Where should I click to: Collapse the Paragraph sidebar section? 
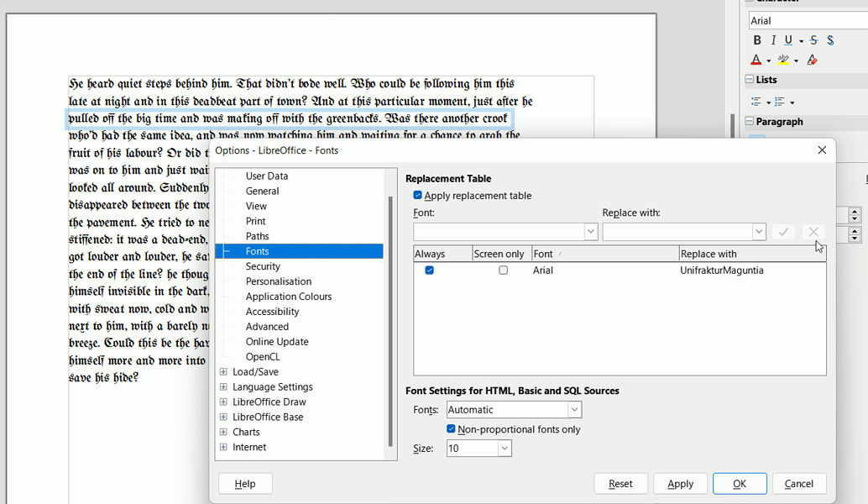tap(749, 121)
